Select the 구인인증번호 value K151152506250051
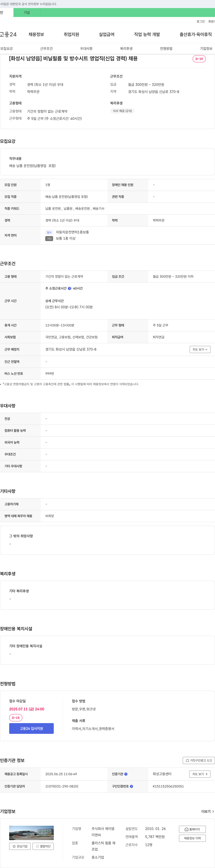Image resolution: width=215 pixels, height=868 pixels. click(x=168, y=786)
